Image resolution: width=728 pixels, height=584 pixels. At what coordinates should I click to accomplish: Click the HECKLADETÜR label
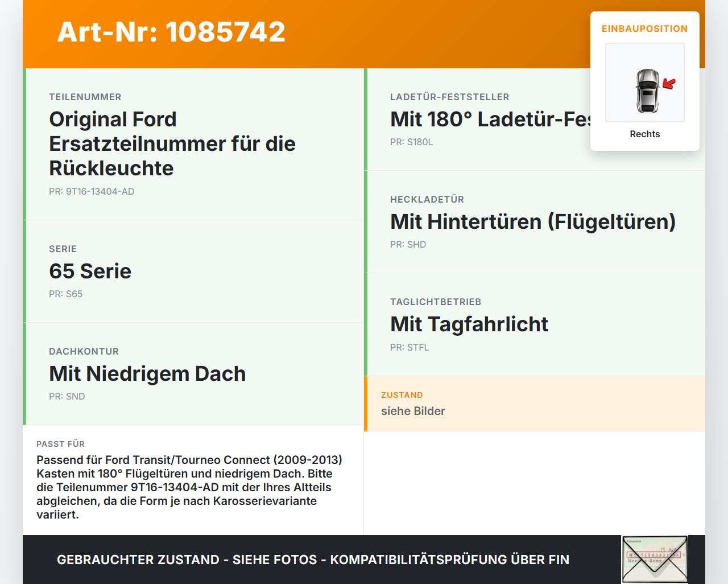(427, 200)
